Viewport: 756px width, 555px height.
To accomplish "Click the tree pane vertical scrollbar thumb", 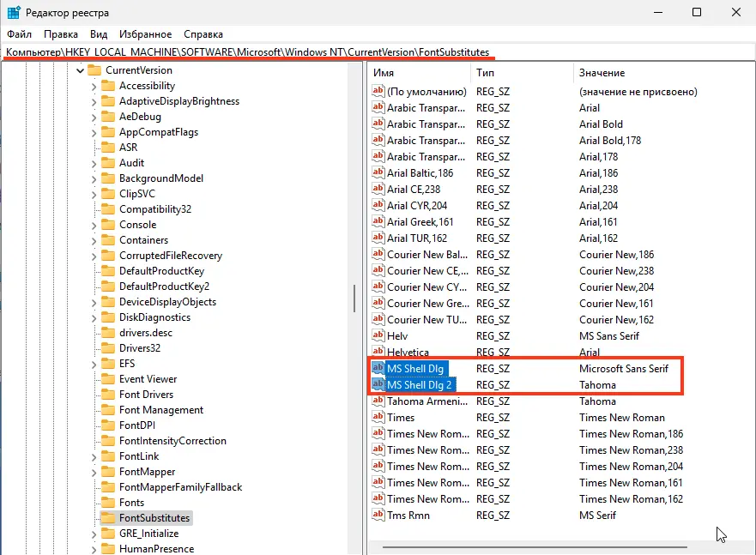I will (354, 299).
